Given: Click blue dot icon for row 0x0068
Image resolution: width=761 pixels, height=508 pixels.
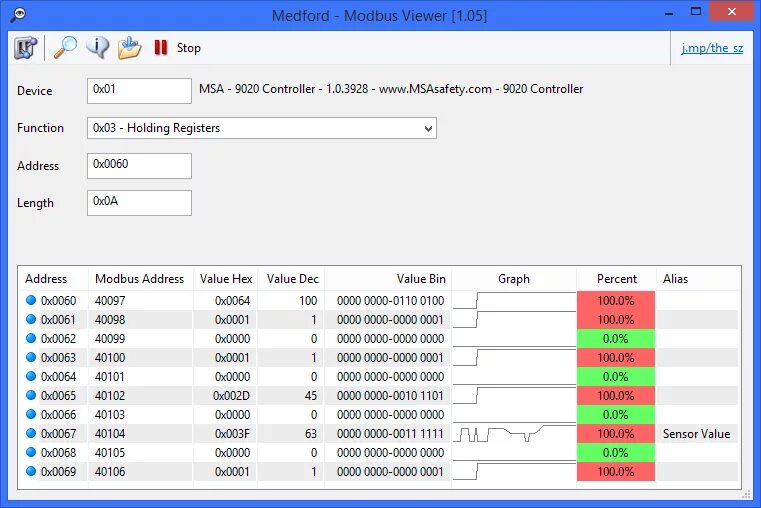Looking at the screenshot, I should pyautogui.click(x=31, y=452).
